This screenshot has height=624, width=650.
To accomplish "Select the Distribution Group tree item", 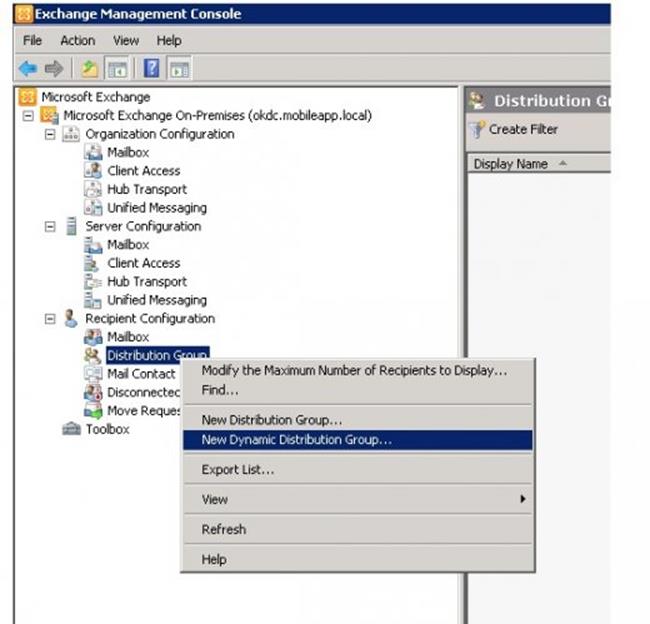I will 158,355.
